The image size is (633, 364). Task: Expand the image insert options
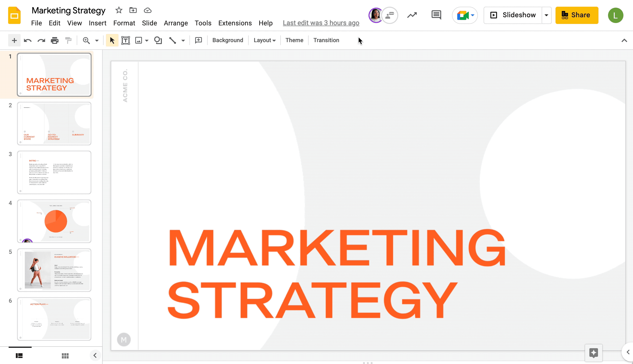pyautogui.click(x=147, y=40)
